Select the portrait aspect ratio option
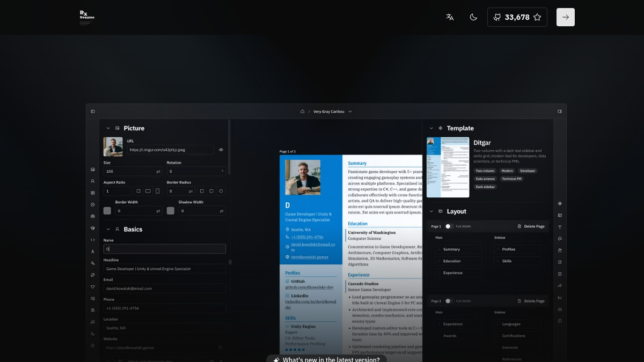This screenshot has height=362, width=644. 158,191
